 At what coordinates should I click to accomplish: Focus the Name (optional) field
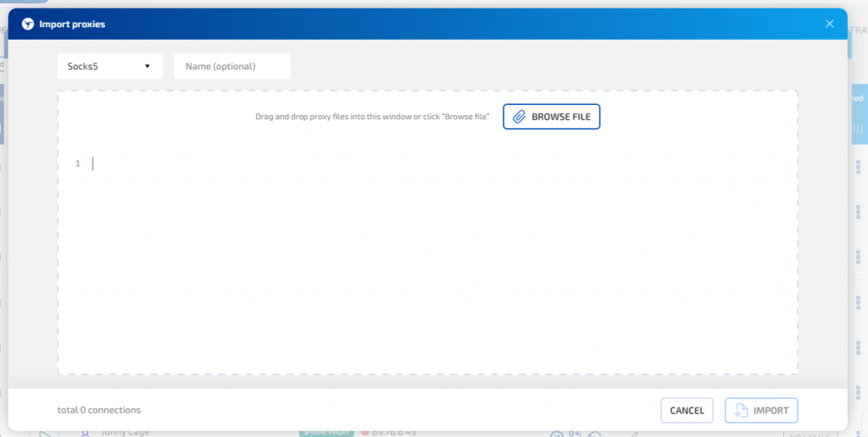click(231, 66)
